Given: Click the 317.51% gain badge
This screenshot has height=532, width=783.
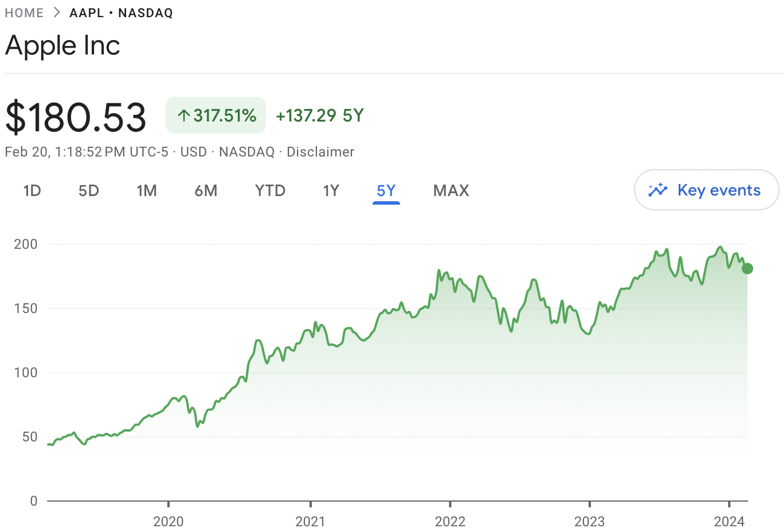Looking at the screenshot, I should (216, 115).
